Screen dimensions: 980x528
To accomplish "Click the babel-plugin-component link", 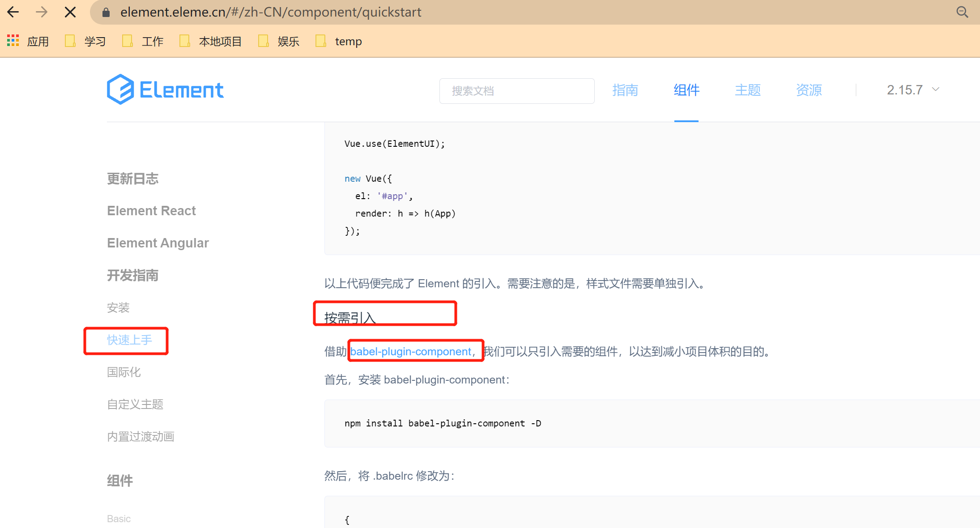I will click(x=411, y=352).
